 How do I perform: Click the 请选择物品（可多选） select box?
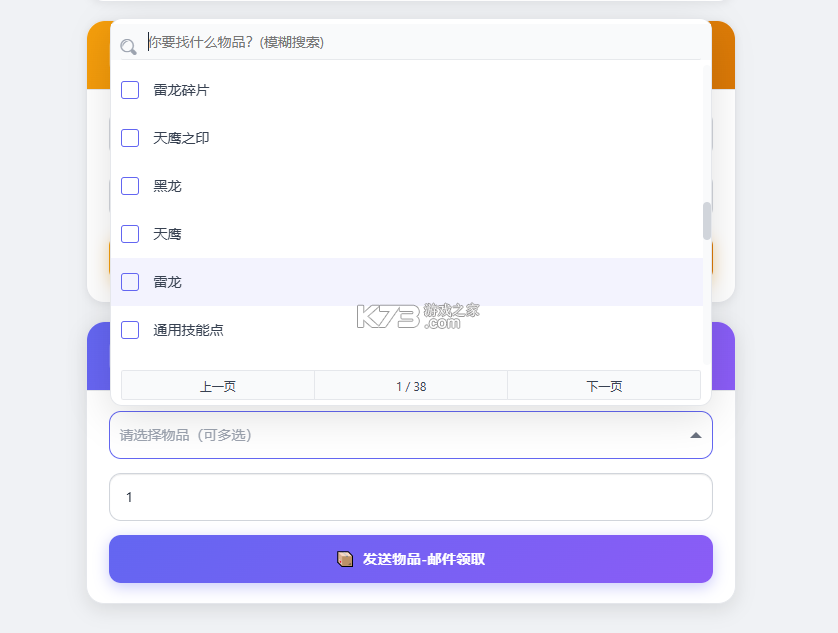[411, 435]
